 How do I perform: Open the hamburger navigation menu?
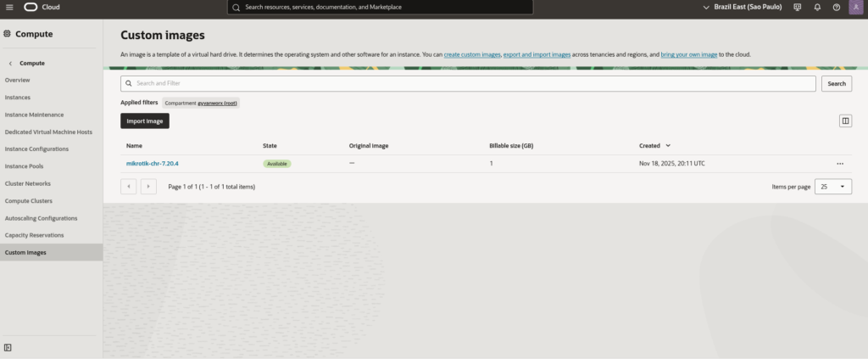(x=9, y=7)
